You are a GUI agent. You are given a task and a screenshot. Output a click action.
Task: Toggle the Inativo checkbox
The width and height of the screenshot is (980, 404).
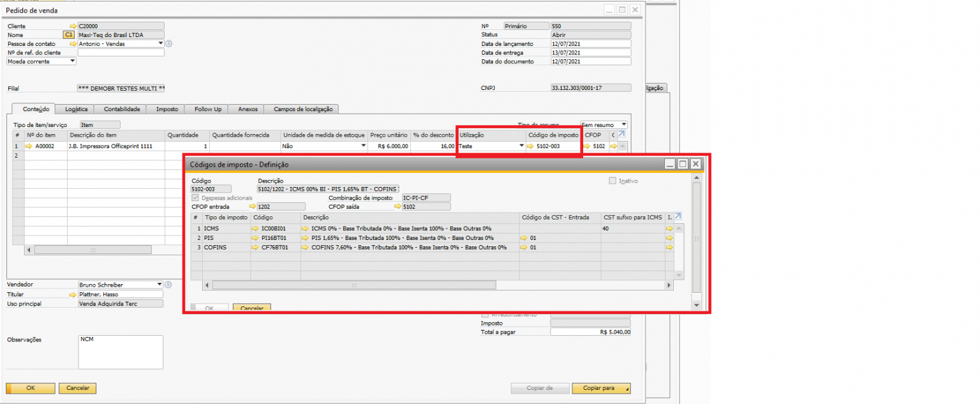pyautogui.click(x=613, y=181)
